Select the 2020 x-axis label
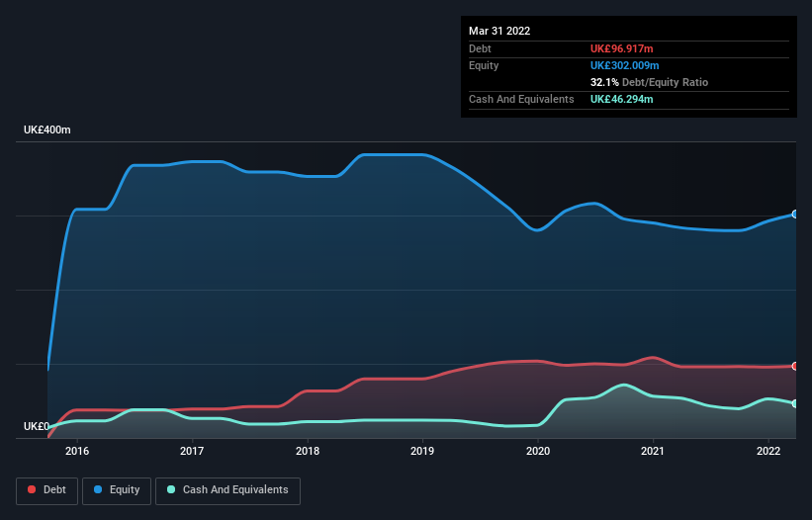The width and height of the screenshot is (812, 520). point(538,451)
